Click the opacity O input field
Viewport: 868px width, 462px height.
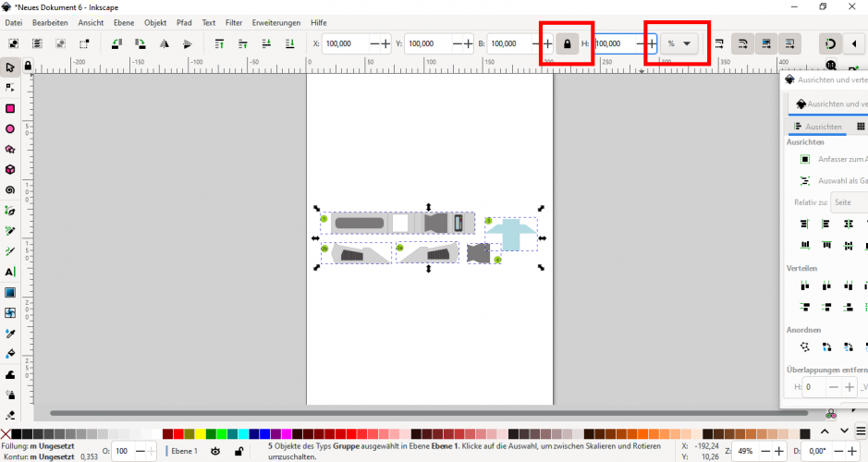pos(123,452)
